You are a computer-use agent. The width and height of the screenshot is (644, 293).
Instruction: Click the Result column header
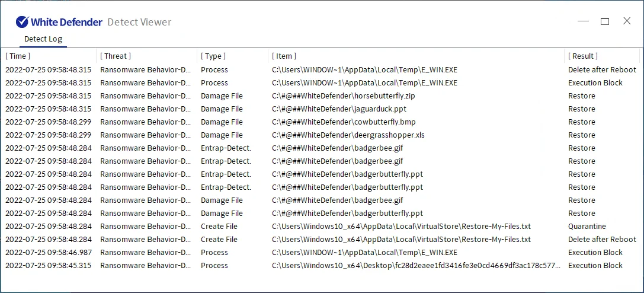click(x=583, y=56)
